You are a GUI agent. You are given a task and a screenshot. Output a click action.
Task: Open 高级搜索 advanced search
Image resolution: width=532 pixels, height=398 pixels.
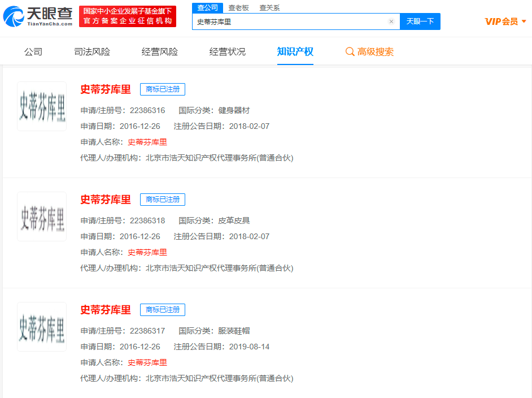point(370,52)
